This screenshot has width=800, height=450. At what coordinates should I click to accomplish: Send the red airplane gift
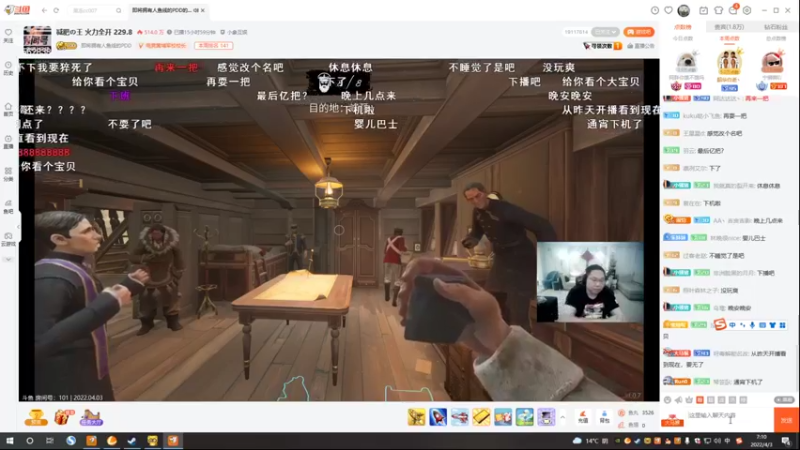pos(459,417)
